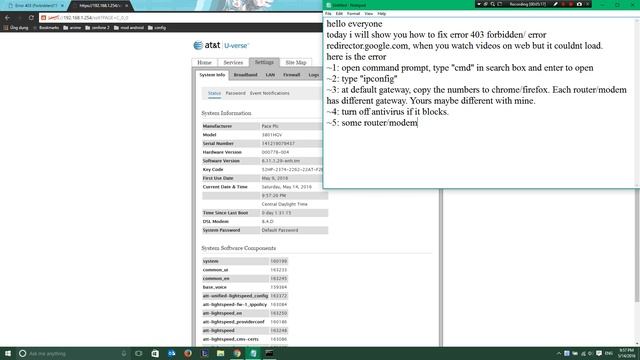Click the Cortana 'Ask me anything' search box
Viewport: 640px width, 360px height.
coord(72,353)
